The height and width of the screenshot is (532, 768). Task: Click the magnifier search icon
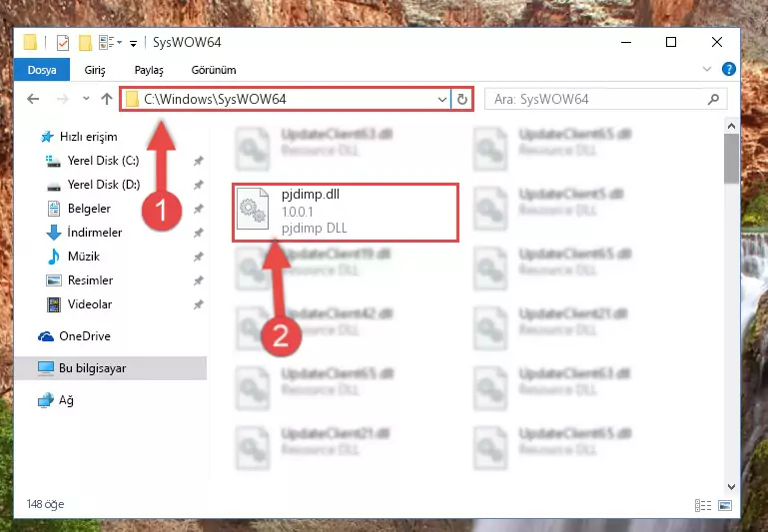[x=713, y=100]
